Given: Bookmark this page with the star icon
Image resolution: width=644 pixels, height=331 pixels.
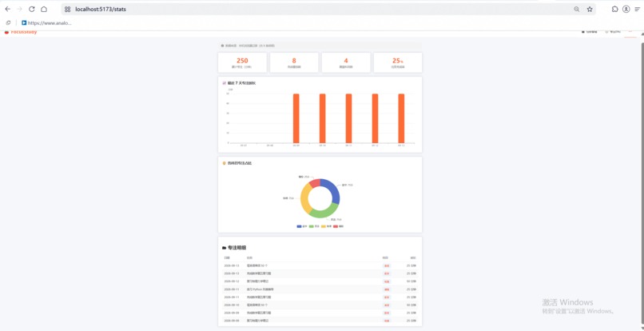Looking at the screenshot, I should [590, 9].
